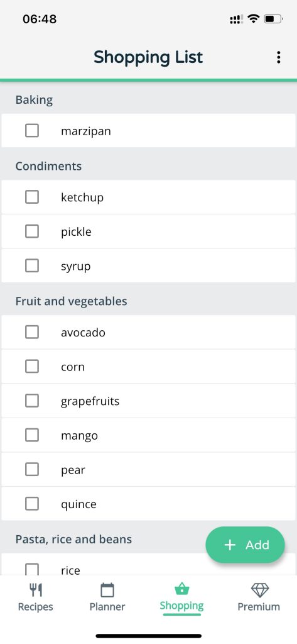The width and height of the screenshot is (297, 644).
Task: Open the three-dot overflow menu
Action: [x=279, y=57]
